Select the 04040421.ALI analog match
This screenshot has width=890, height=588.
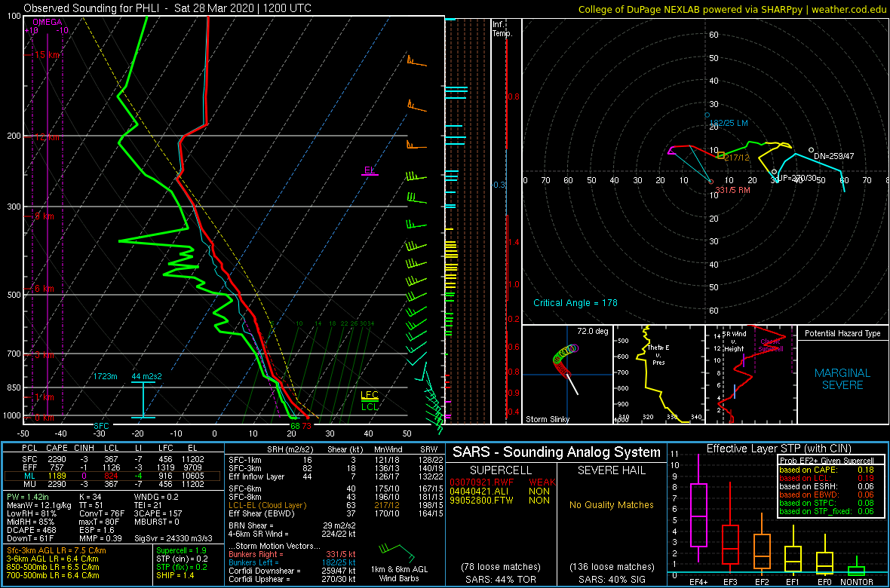tap(500, 491)
